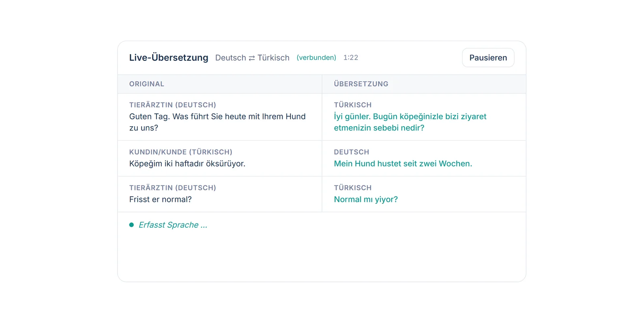644x323 pixels.
Task: Click the "ORIGINAL" column header
Action: [x=147, y=84]
